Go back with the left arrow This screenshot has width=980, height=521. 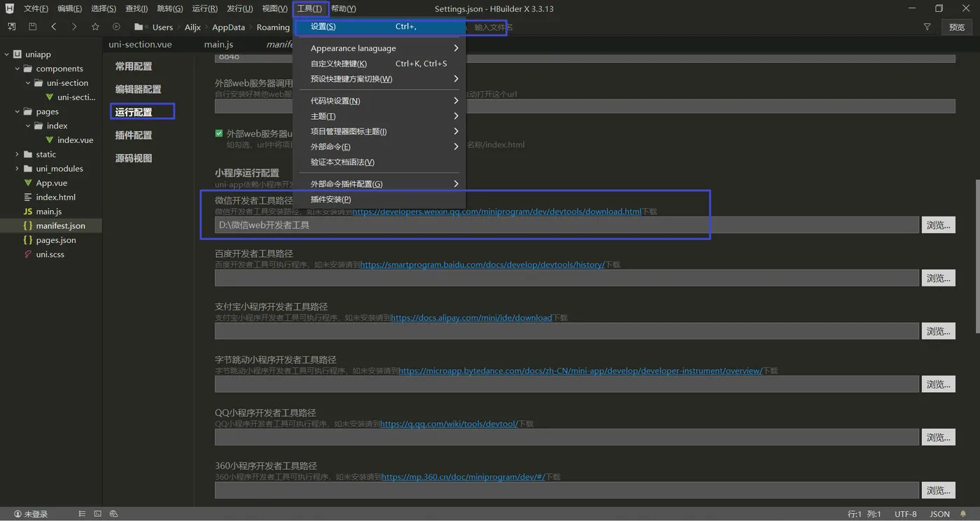[54, 27]
